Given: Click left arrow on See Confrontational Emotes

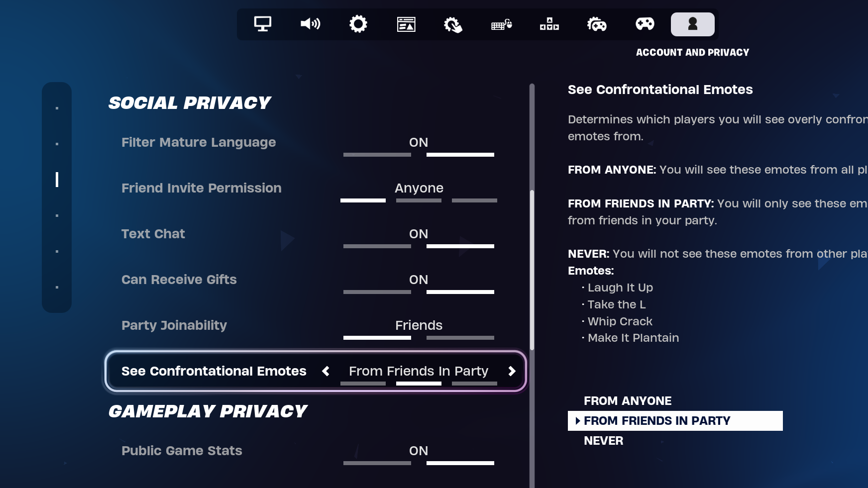Looking at the screenshot, I should pyautogui.click(x=326, y=371).
